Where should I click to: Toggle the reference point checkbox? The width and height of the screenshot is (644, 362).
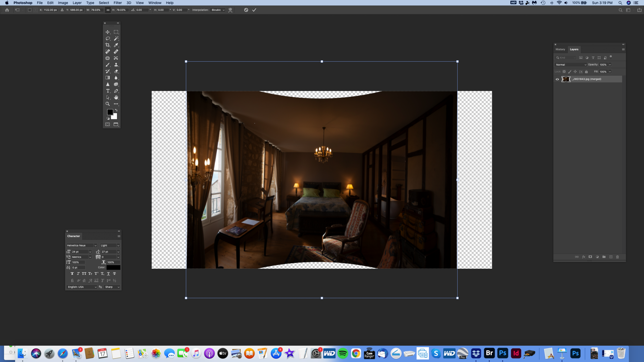tap(30, 10)
